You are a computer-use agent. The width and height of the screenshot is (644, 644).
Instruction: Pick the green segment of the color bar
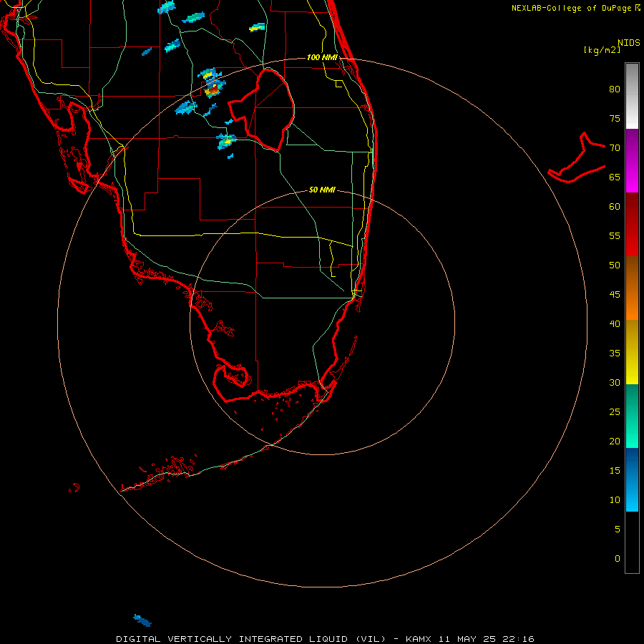(632, 416)
